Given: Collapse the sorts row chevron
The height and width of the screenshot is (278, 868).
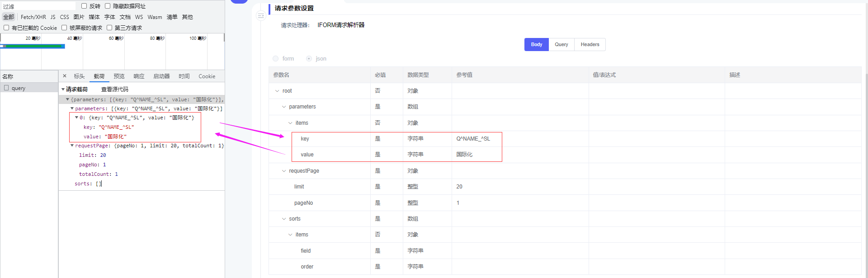Looking at the screenshot, I should (284, 219).
